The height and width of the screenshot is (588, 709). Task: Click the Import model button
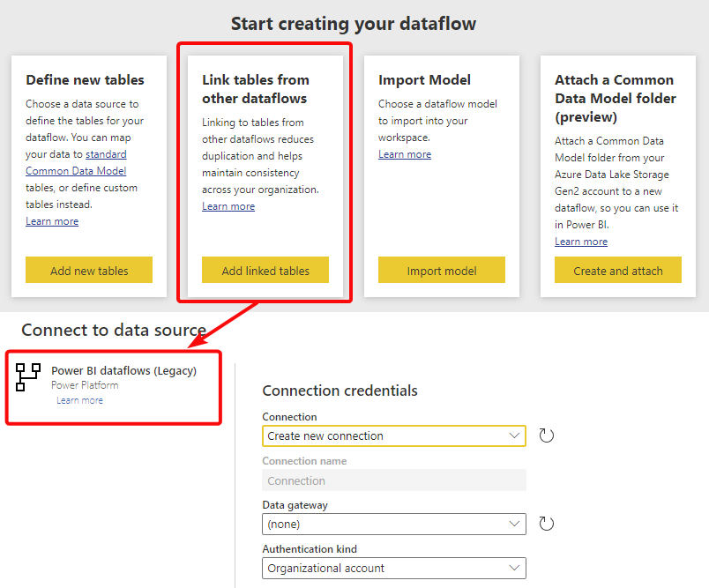coord(442,271)
